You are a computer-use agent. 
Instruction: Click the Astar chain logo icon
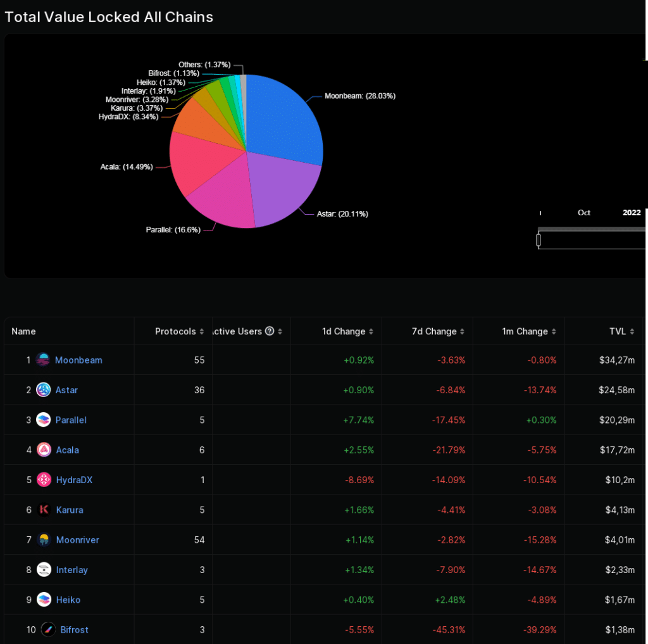[44, 389]
